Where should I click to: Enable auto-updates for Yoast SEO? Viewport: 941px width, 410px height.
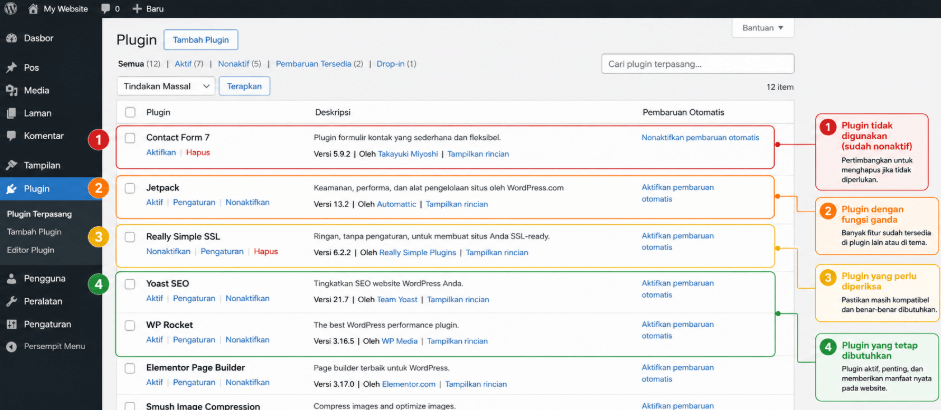tap(678, 289)
